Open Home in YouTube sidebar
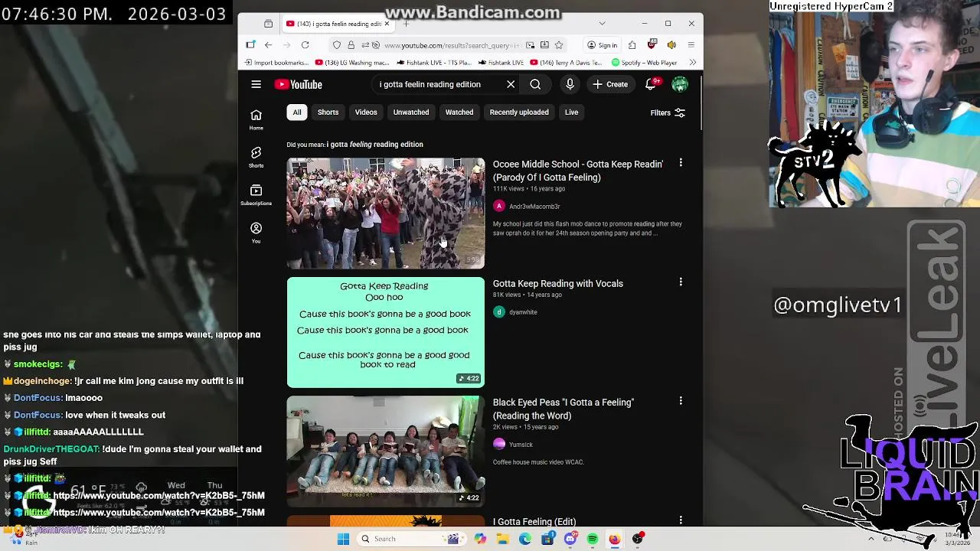Viewport: 980px width, 551px height. pyautogui.click(x=256, y=119)
